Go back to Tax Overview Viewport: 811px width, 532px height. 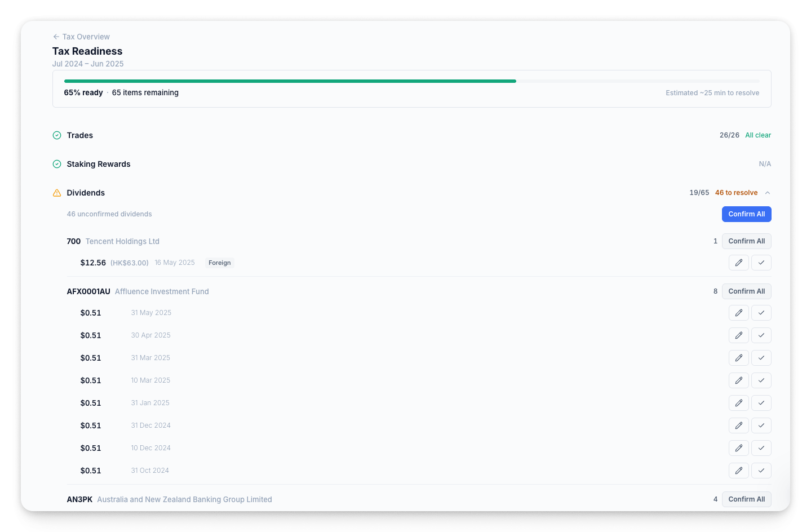pos(81,37)
